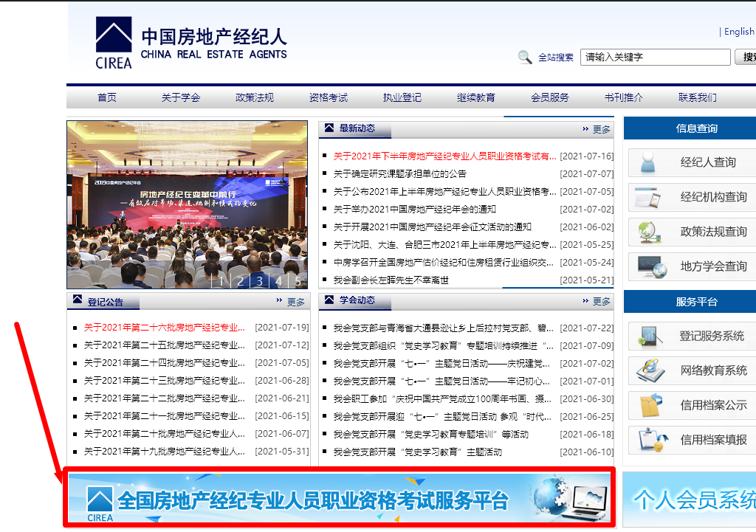Open the 全国房地产经纪专业人员职业资格考试服务平台 banner
The width and height of the screenshot is (756, 532).
pos(340,498)
